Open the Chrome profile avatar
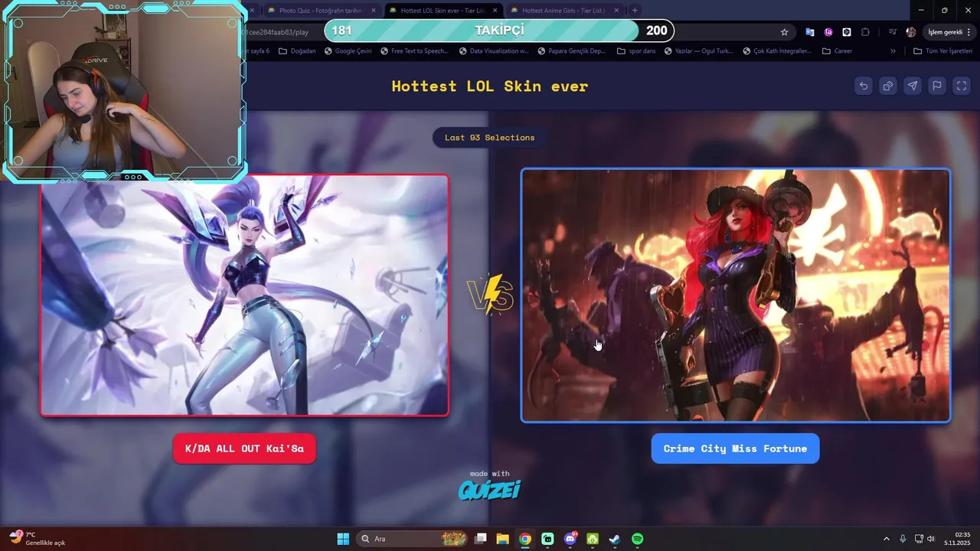The image size is (980, 551). [910, 32]
